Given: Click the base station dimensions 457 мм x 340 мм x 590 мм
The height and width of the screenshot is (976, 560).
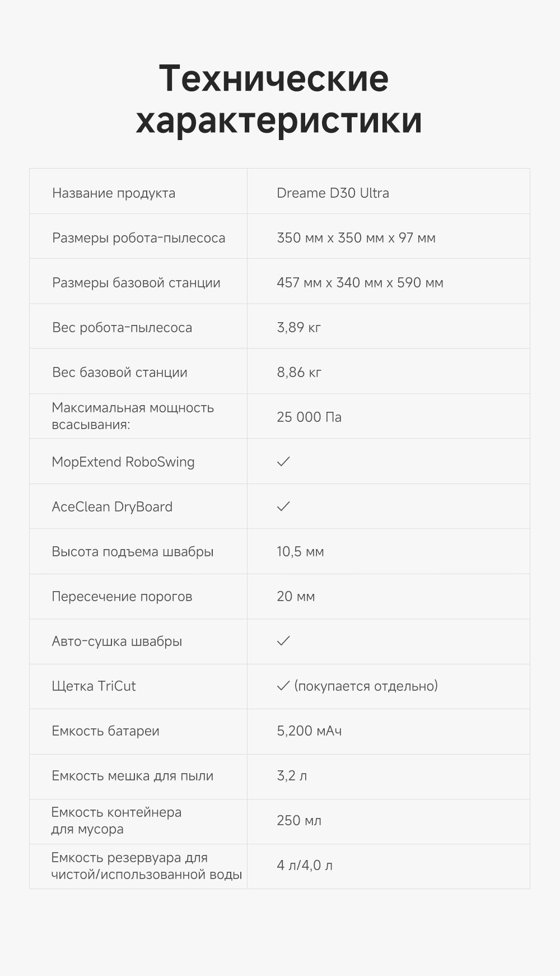Looking at the screenshot, I should 360,283.
